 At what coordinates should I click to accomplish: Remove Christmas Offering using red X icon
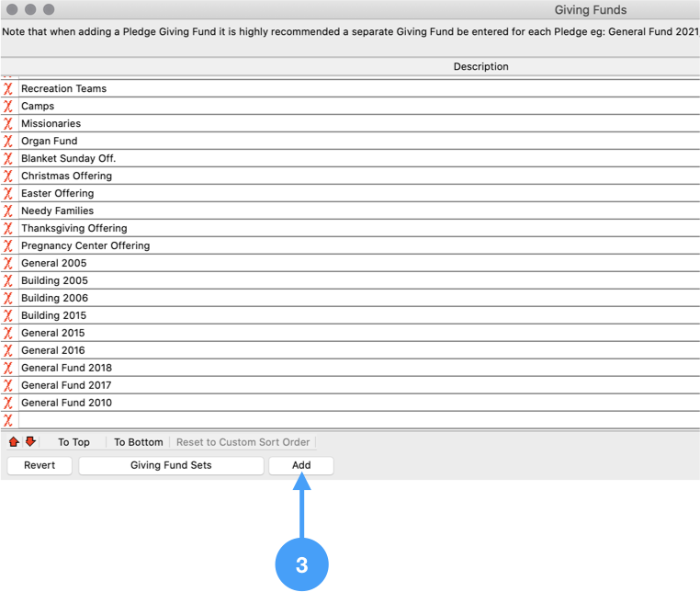click(x=8, y=176)
